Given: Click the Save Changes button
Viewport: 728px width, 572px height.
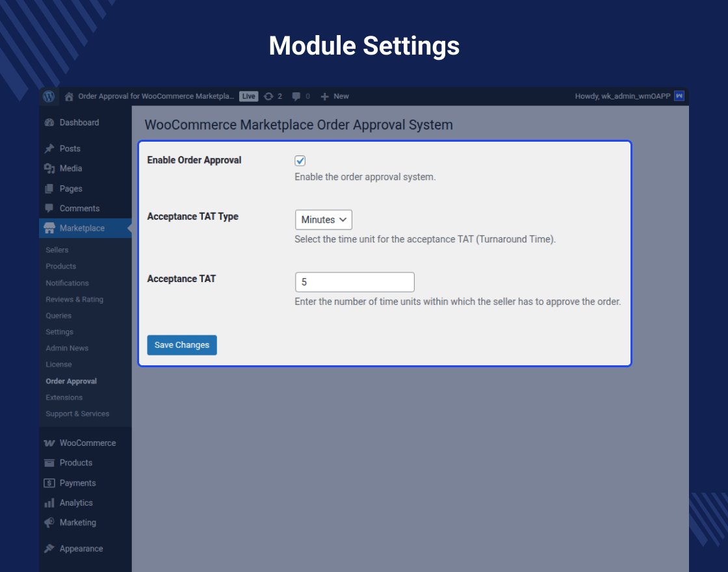Looking at the screenshot, I should 181,345.
